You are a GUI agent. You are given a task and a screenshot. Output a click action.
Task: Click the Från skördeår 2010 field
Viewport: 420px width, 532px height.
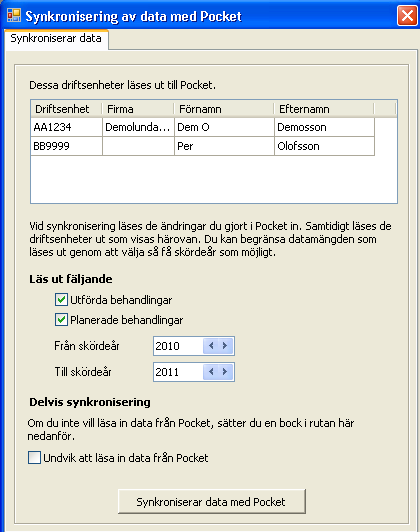[x=178, y=346]
